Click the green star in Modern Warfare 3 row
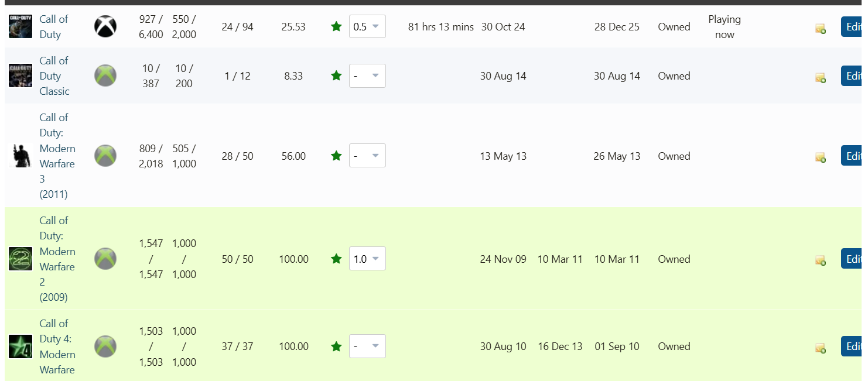Viewport: 868px width, 381px height. pos(336,156)
